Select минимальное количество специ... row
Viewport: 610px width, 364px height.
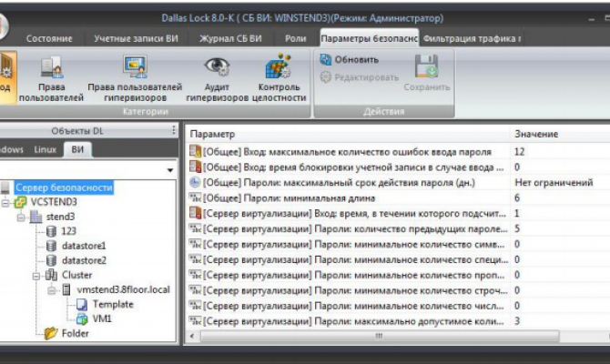399,259
